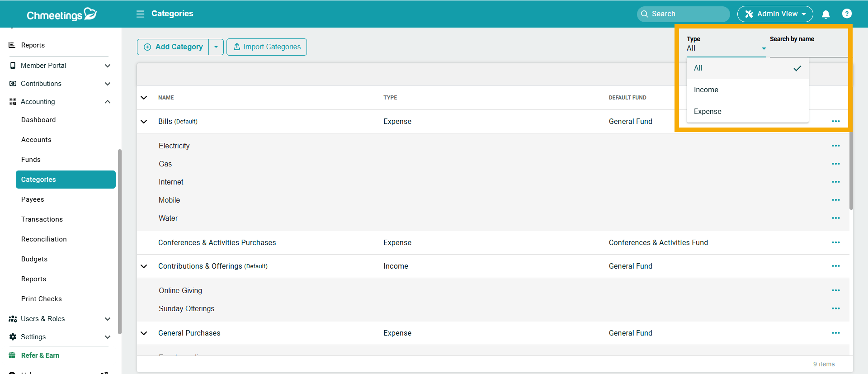Open more options for Online Giving

835,290
